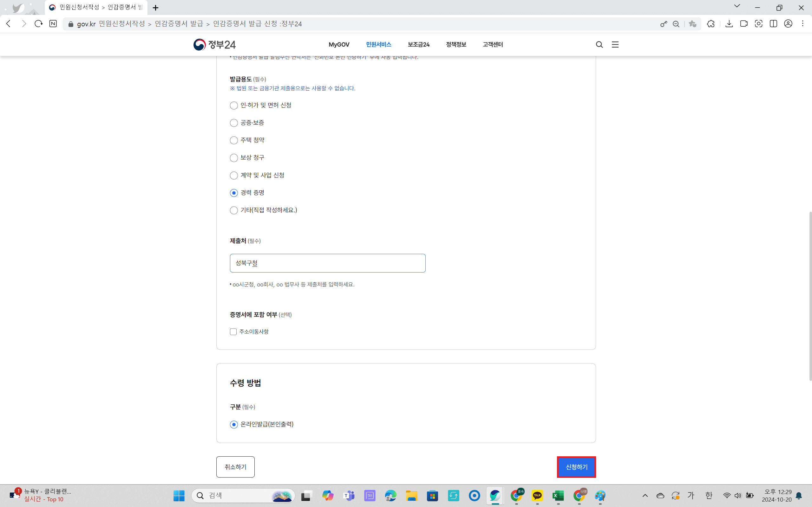812x507 pixels.
Task: Open the 정부24 hamburger menu
Action: click(615, 44)
